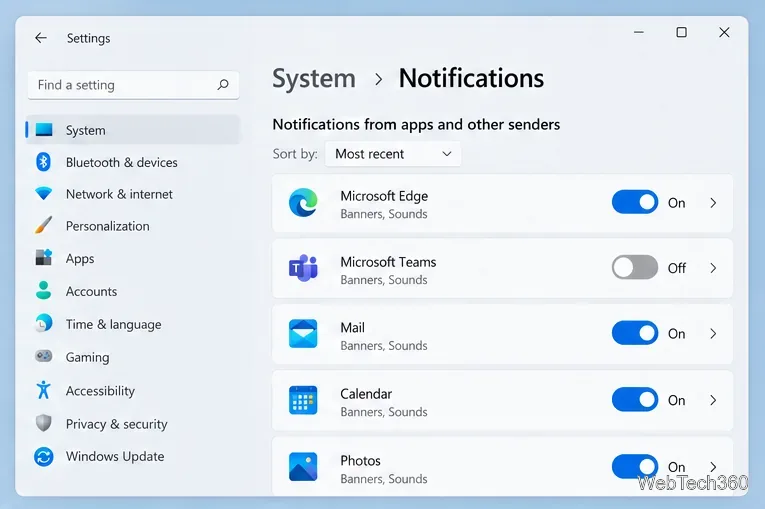Open Personalization settings
Image resolution: width=765 pixels, height=509 pixels.
click(x=133, y=226)
